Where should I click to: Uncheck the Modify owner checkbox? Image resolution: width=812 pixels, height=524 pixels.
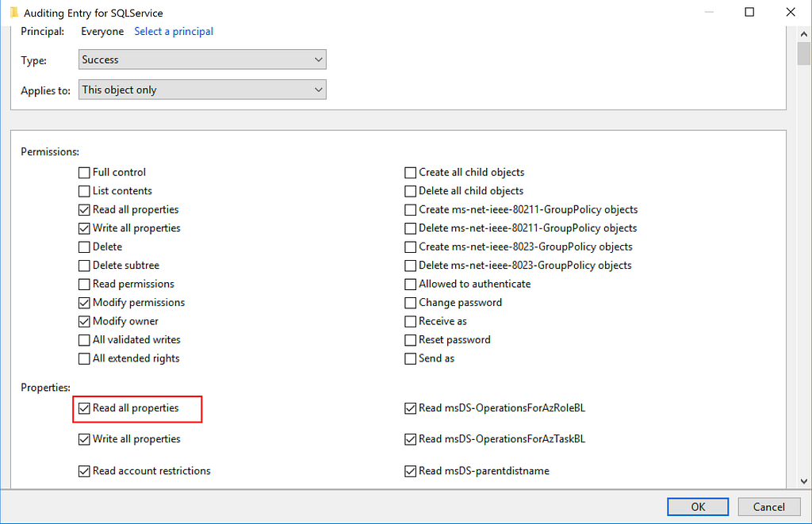[x=84, y=322]
